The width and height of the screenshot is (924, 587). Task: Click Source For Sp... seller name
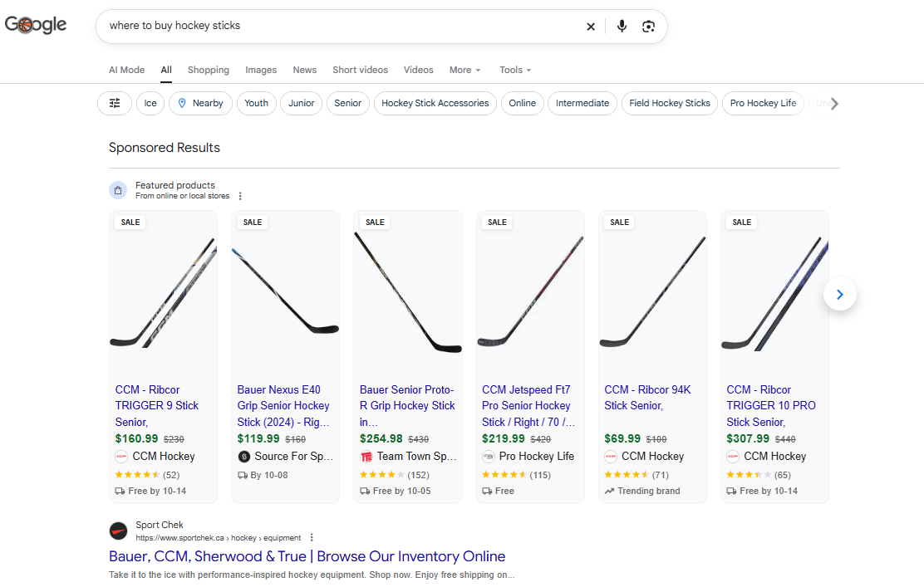294,457
